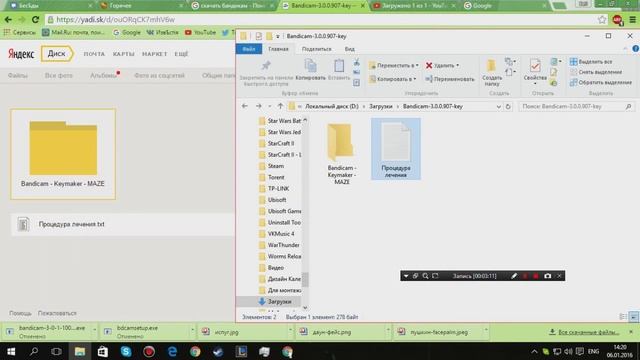Click the Explorer forward arrow
The width and height of the screenshot is (640, 360).
258,106
